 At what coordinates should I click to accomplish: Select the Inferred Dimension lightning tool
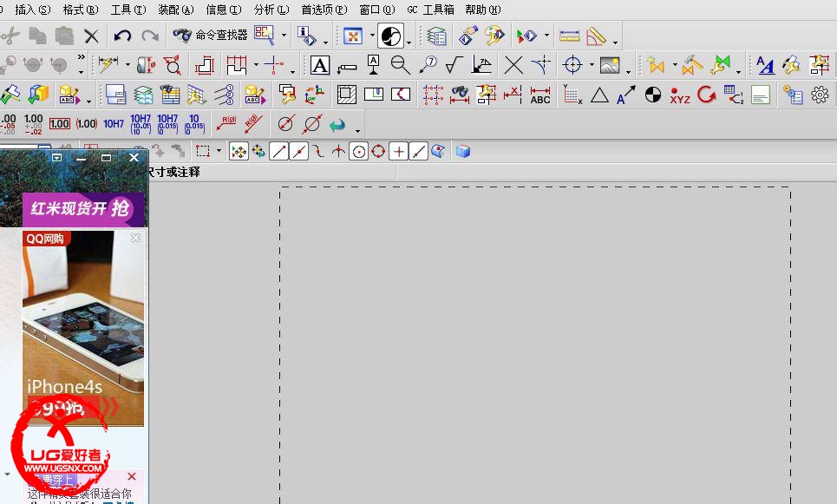coord(108,64)
